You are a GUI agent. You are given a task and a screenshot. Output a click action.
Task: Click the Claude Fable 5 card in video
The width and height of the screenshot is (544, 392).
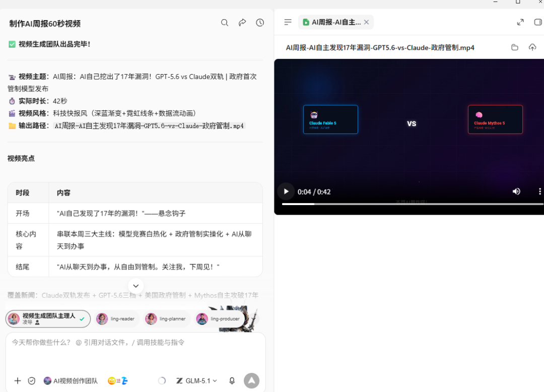click(330, 119)
